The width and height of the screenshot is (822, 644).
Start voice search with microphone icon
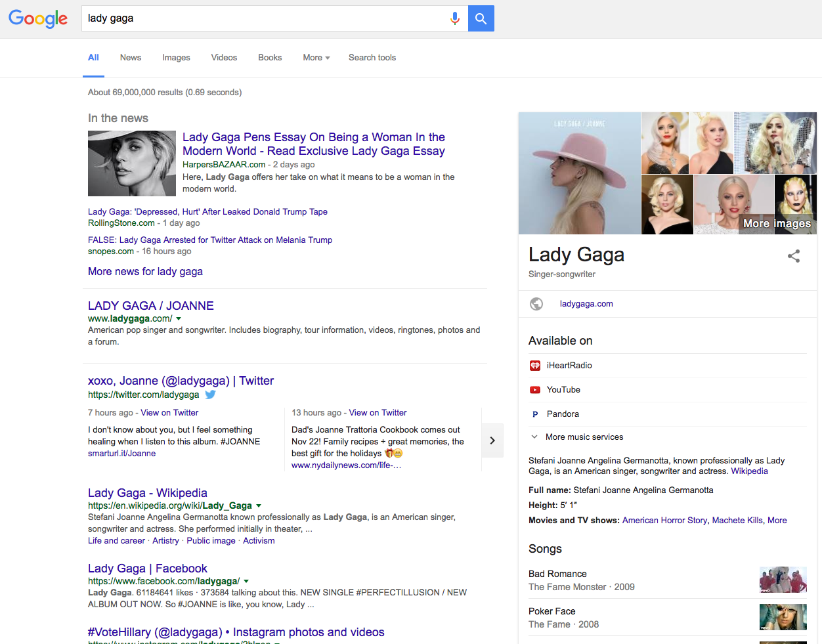point(454,18)
